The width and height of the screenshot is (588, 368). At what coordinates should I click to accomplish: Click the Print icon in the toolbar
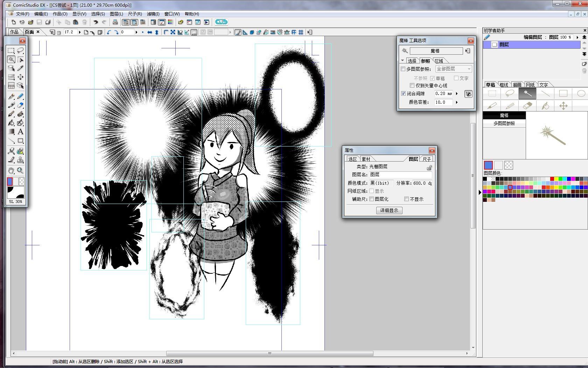coord(115,22)
